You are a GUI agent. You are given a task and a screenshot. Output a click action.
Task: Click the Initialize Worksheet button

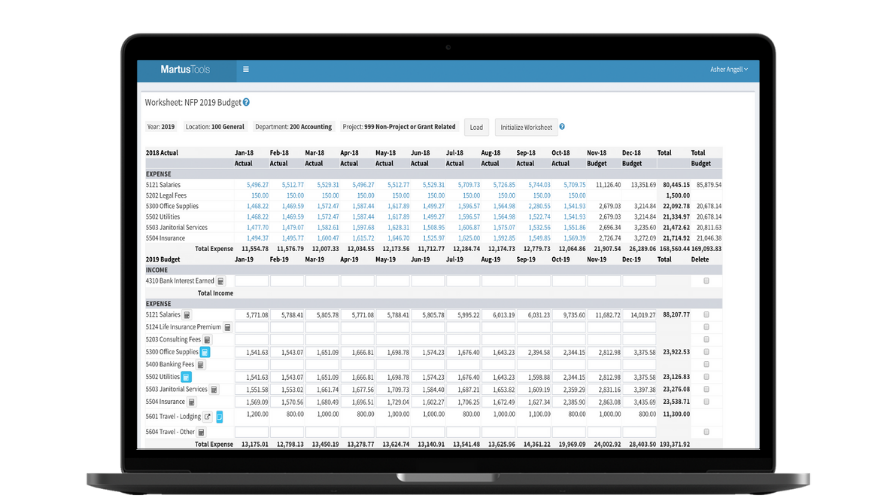(524, 127)
